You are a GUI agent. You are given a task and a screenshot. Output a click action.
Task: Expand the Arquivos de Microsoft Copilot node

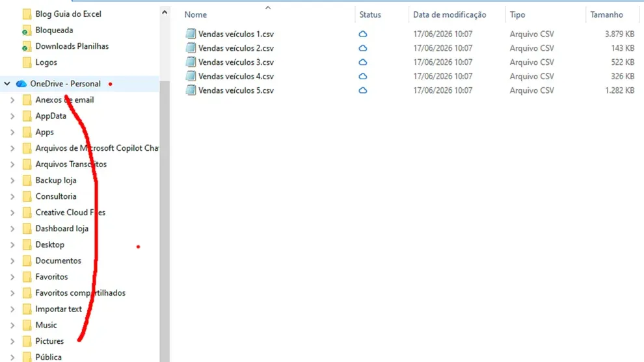(12, 148)
